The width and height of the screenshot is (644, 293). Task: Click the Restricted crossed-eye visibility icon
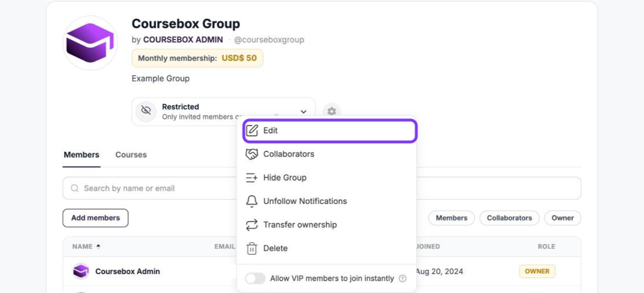(146, 111)
